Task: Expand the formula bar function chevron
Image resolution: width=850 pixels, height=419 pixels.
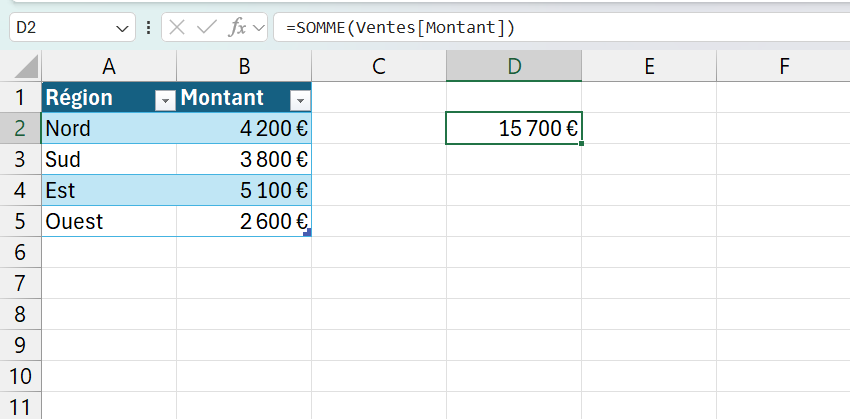Action: [259, 28]
